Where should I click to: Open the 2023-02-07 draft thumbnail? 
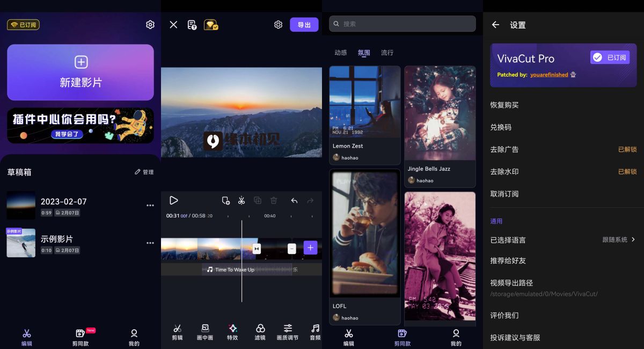pos(21,206)
